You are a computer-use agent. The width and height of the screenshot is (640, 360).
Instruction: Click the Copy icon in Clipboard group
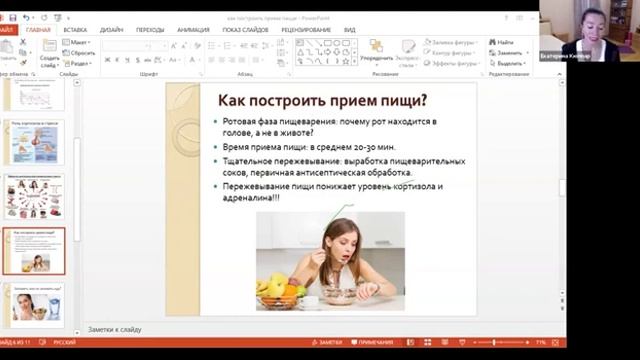[23, 53]
